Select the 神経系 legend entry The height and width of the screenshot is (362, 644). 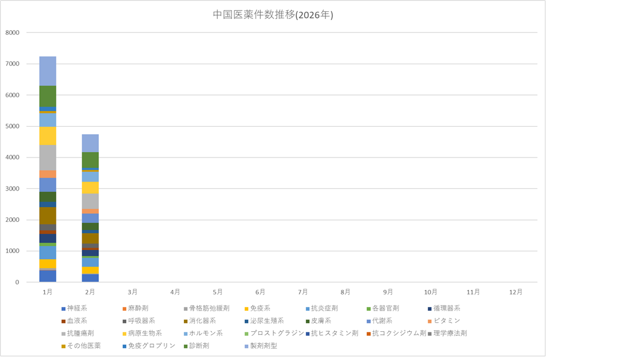coord(77,308)
